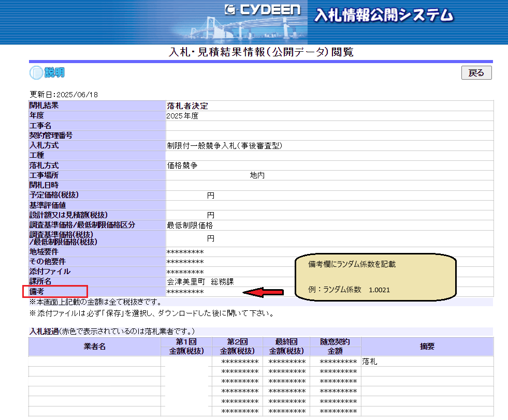Click the red arrow pointing to 備考
The image size is (508, 420).
click(x=264, y=293)
